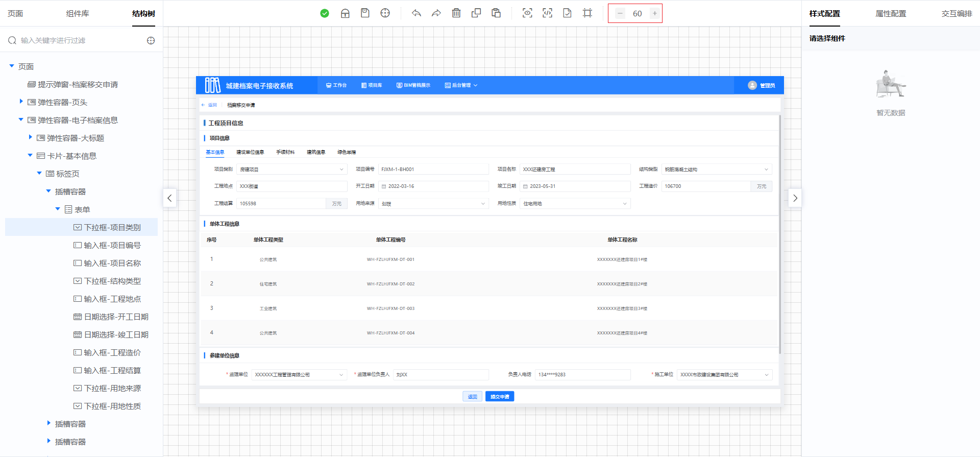Click the lock icon in the toolbar
Screen dimensions: 980x457
tap(345, 13)
